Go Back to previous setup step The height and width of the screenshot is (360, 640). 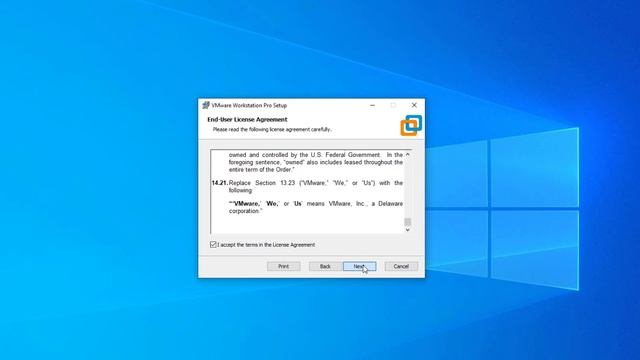tap(325, 267)
